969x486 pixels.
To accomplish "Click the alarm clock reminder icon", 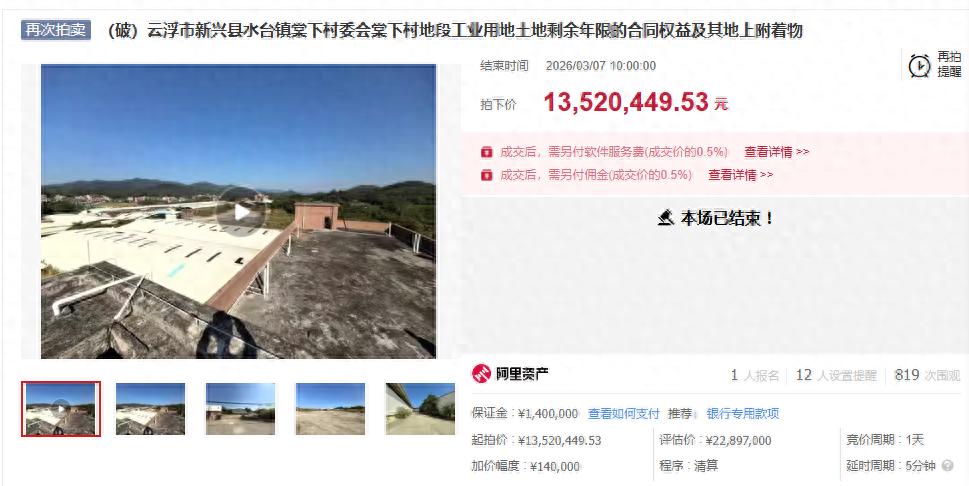I will (x=919, y=66).
